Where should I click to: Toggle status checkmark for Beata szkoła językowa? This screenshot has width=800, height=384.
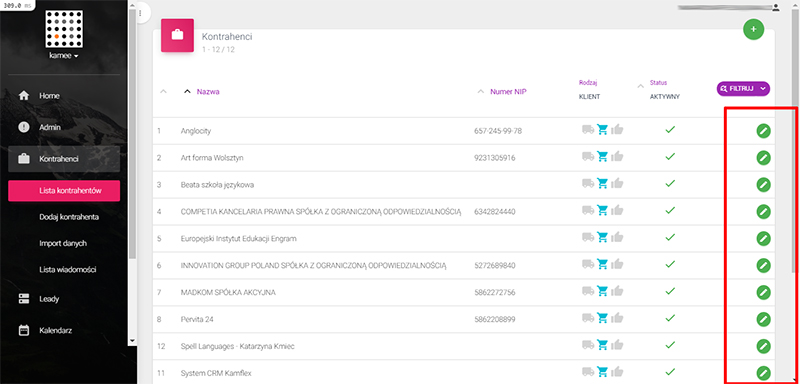(670, 184)
